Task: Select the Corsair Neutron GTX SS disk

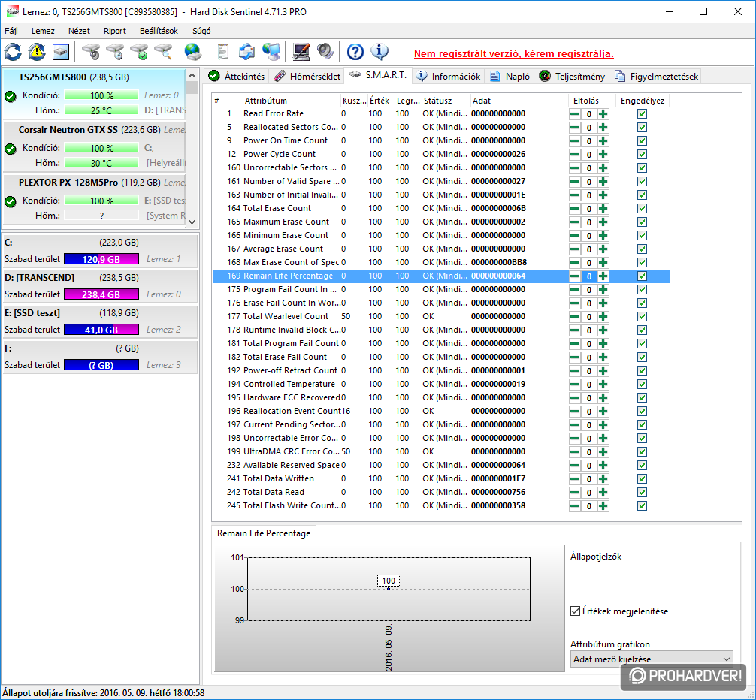Action: (94, 146)
